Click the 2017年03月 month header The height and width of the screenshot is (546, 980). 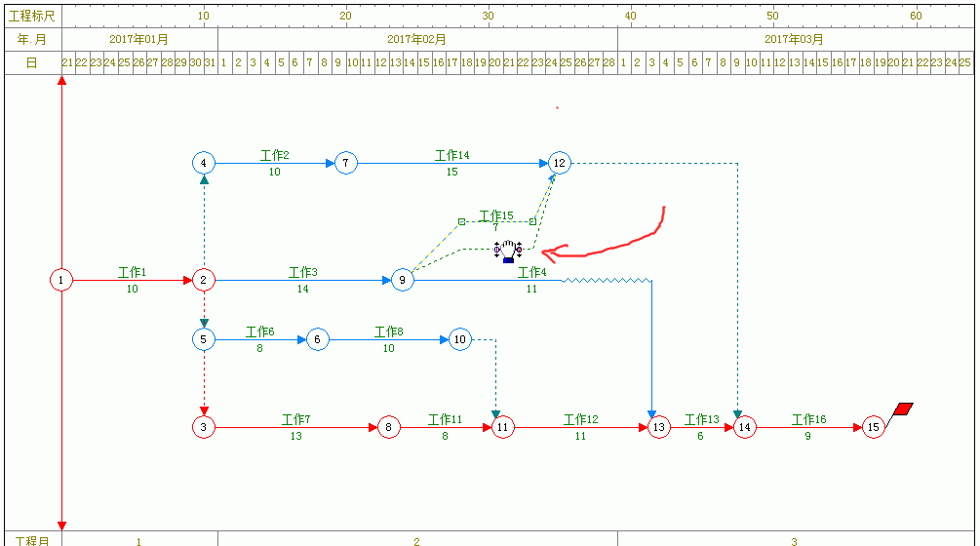click(794, 39)
